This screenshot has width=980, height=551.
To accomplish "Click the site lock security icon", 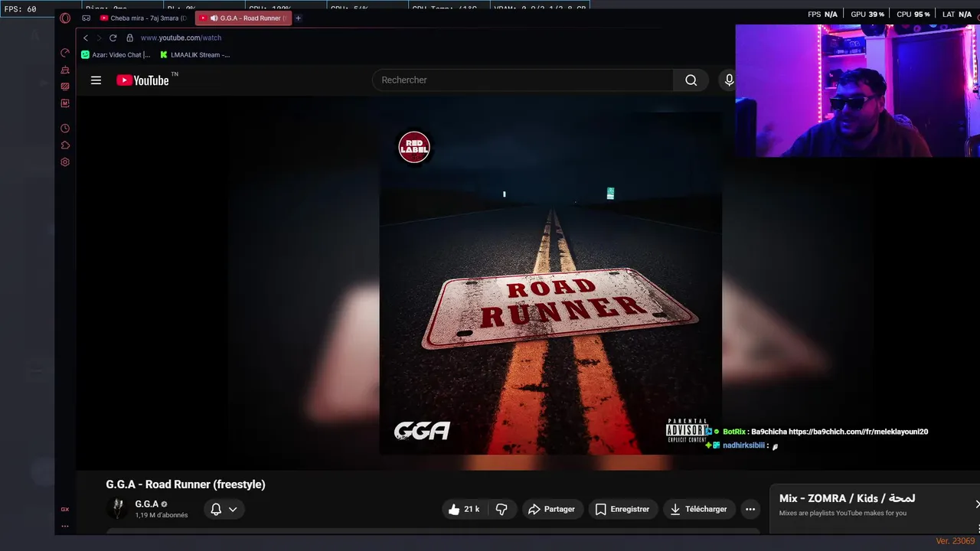I will [x=130, y=37].
